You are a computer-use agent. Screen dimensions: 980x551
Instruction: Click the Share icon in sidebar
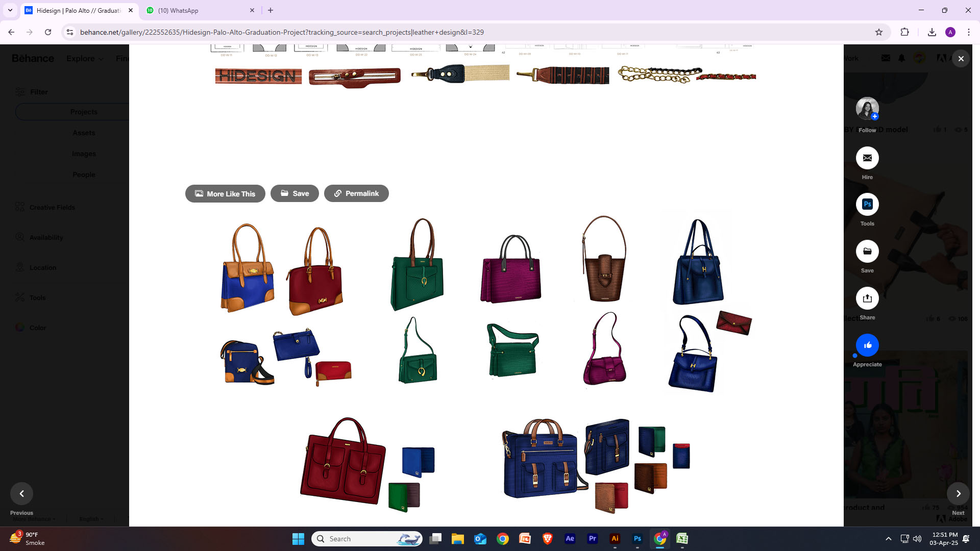click(x=867, y=298)
